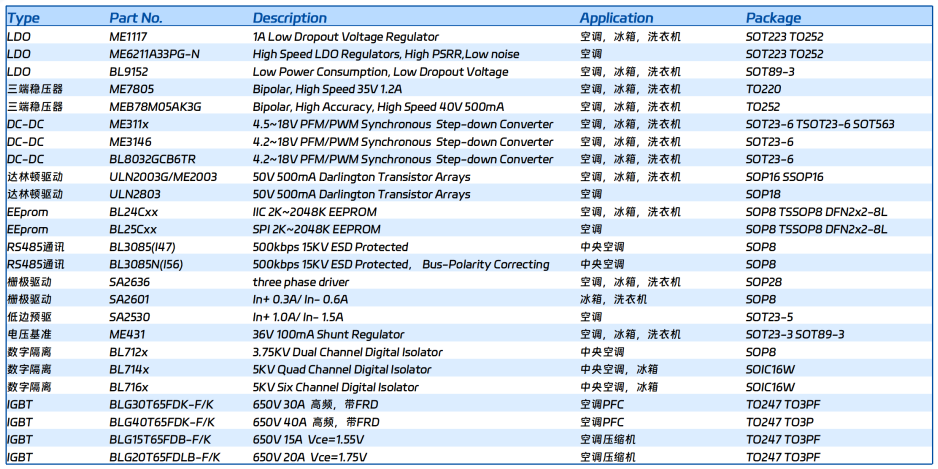Image resolution: width=938 pixels, height=469 pixels.
Task: Select part number BL9152
Action: (x=127, y=72)
